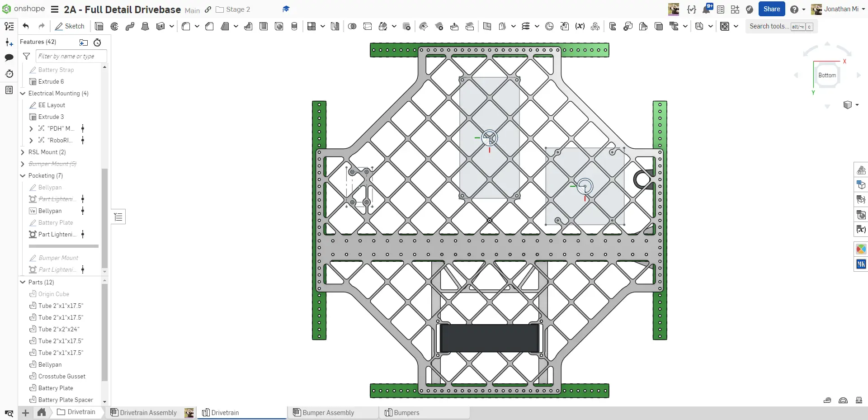This screenshot has width=868, height=420.
Task: Switch to the Drivetrain Assembly tab
Action: point(148,412)
